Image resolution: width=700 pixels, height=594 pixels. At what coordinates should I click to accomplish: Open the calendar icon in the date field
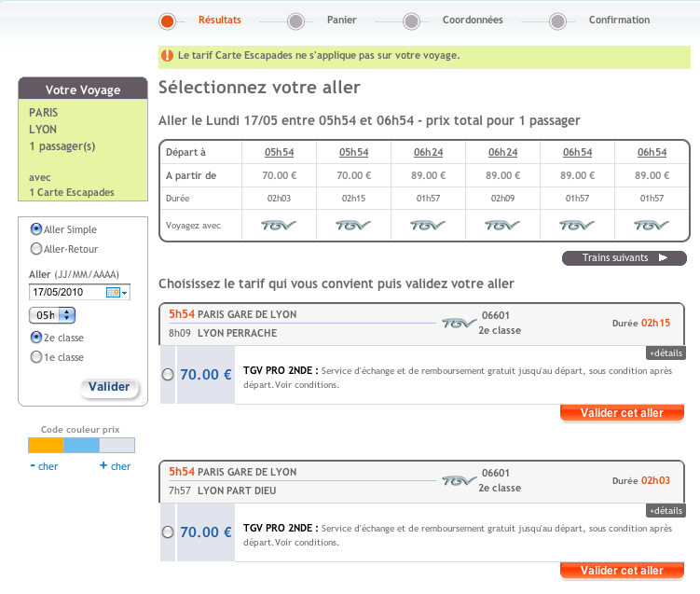click(x=114, y=293)
